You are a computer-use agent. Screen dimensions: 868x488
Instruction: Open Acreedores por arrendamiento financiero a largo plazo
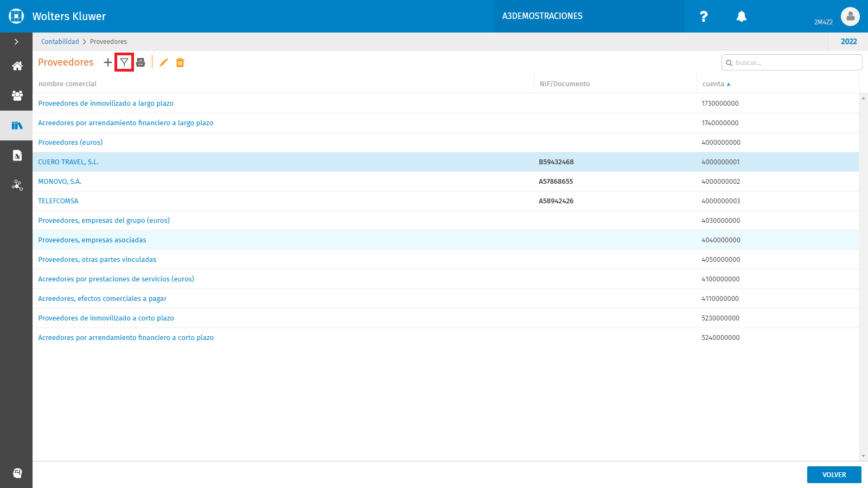tap(126, 123)
